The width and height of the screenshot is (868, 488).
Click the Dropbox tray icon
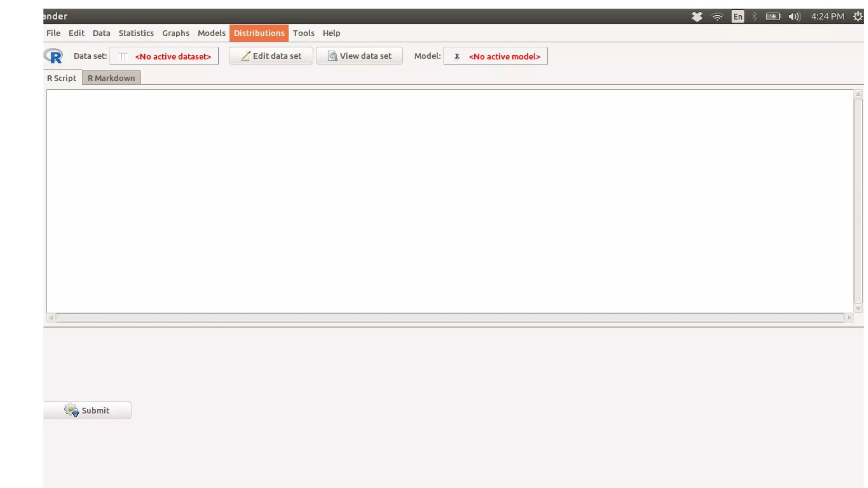[x=697, y=17]
